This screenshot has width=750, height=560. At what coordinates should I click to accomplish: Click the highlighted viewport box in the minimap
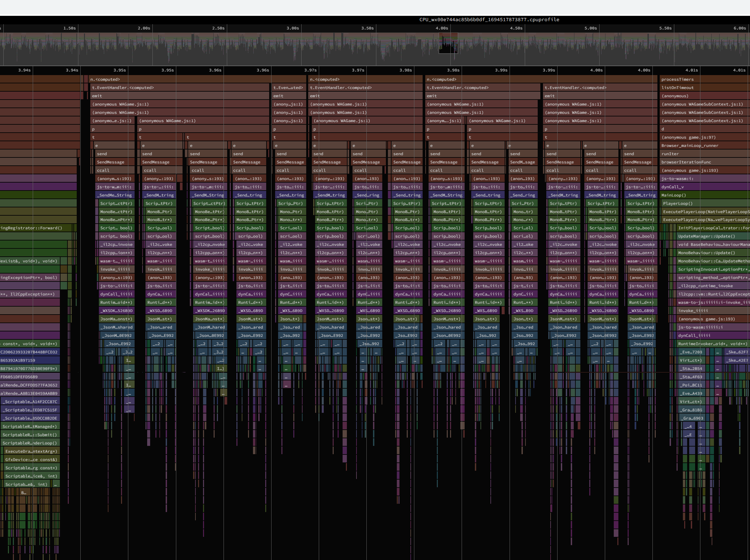pos(448,43)
